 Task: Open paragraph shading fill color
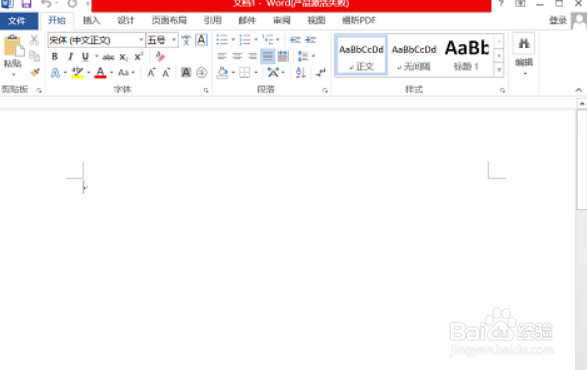(x=222, y=72)
